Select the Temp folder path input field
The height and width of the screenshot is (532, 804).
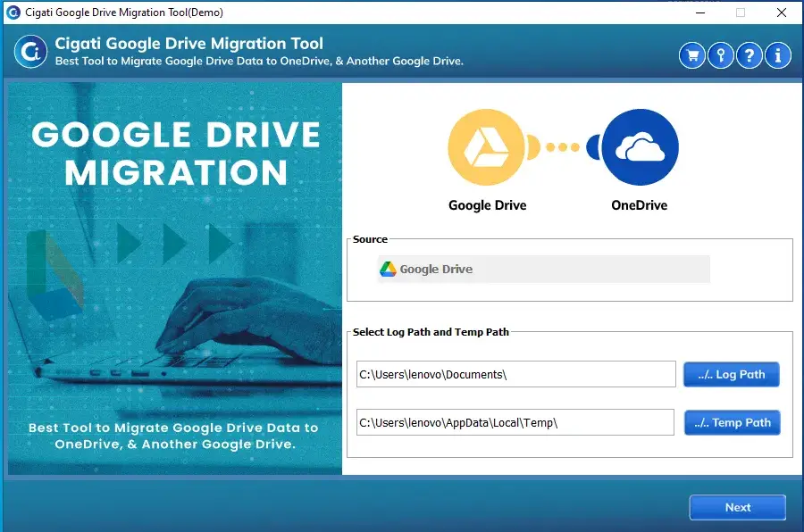[515, 422]
